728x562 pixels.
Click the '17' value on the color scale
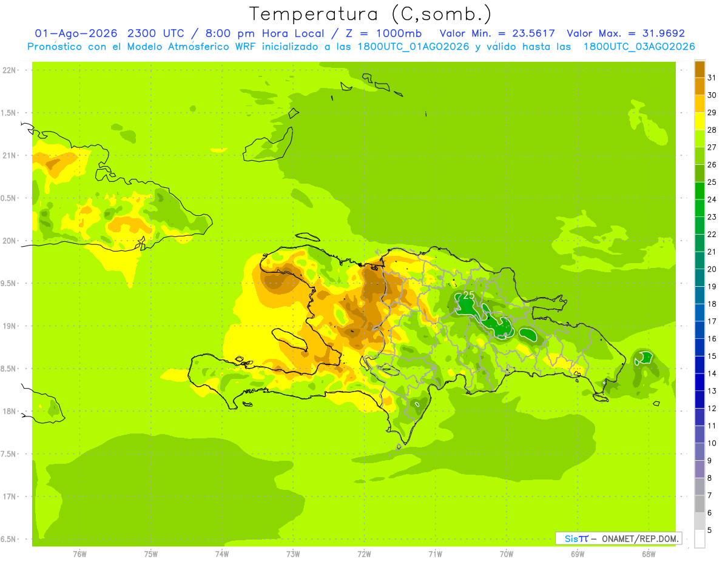[712, 321]
